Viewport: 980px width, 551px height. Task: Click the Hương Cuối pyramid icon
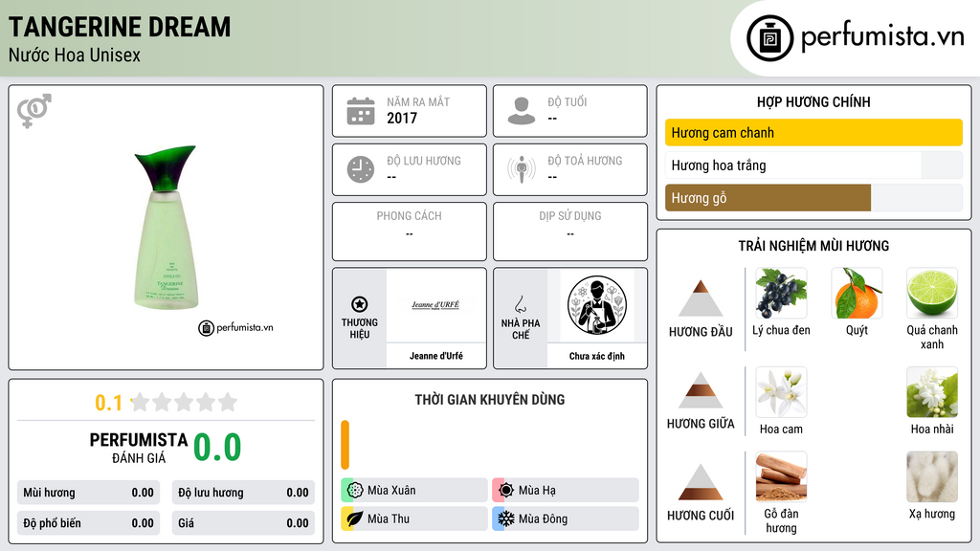(x=701, y=482)
